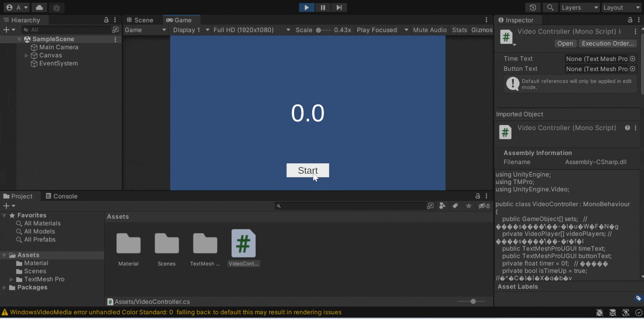644x319 pixels.
Task: Click the Step frame button
Action: tap(339, 7)
